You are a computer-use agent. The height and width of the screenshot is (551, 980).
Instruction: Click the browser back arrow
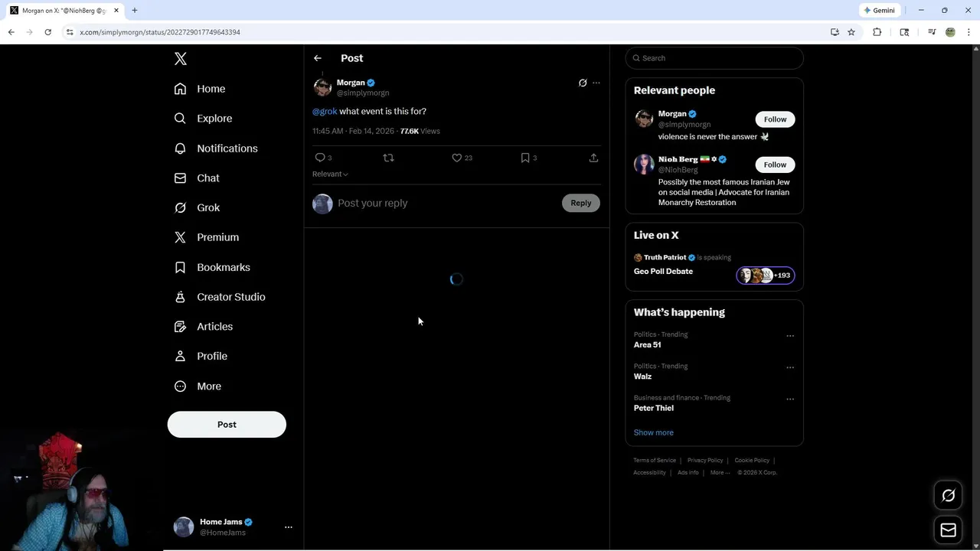tap(11, 32)
